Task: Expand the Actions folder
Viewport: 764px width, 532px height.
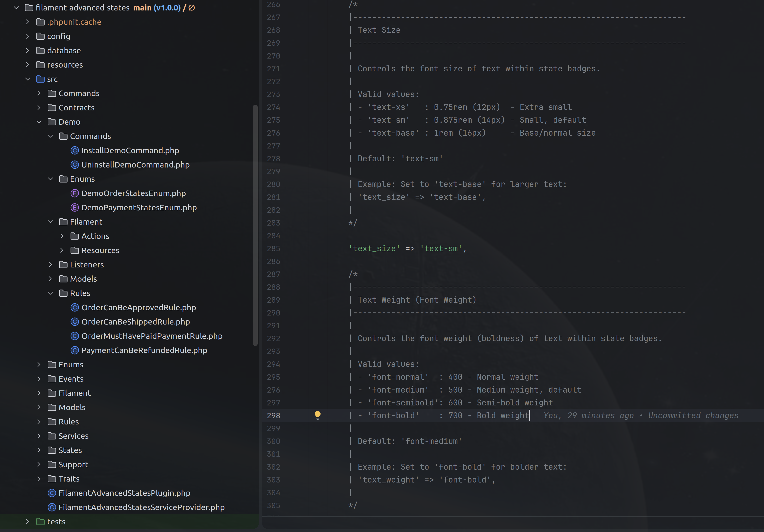Action: pyautogui.click(x=61, y=236)
